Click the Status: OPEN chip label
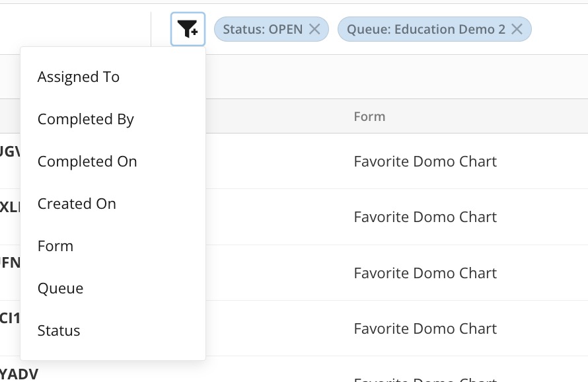The width and height of the screenshot is (588, 382). (x=263, y=29)
